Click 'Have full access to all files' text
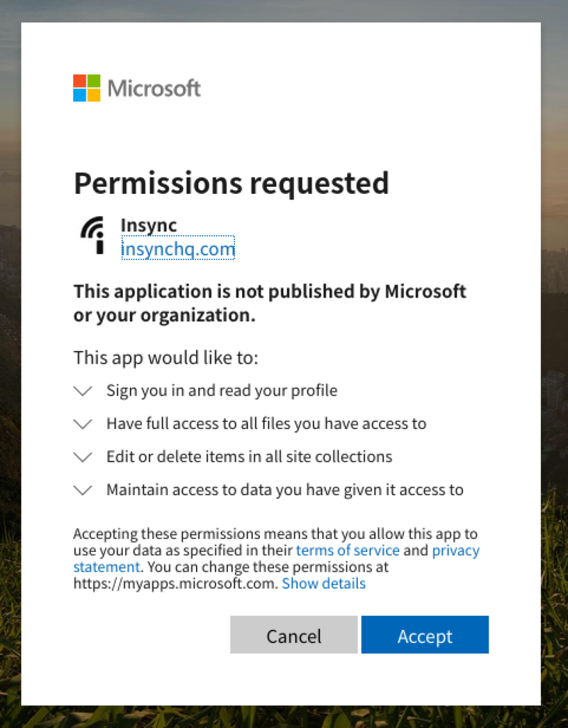This screenshot has height=728, width=568. click(266, 424)
